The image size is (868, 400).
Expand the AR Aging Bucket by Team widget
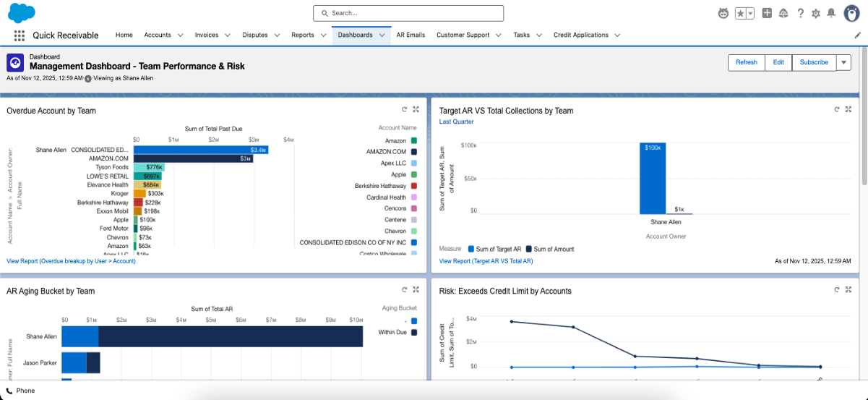(416, 289)
